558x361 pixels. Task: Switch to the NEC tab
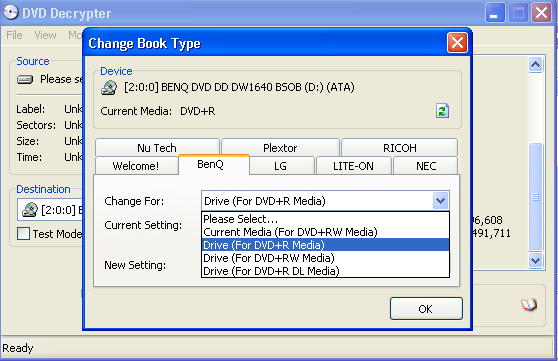click(426, 166)
